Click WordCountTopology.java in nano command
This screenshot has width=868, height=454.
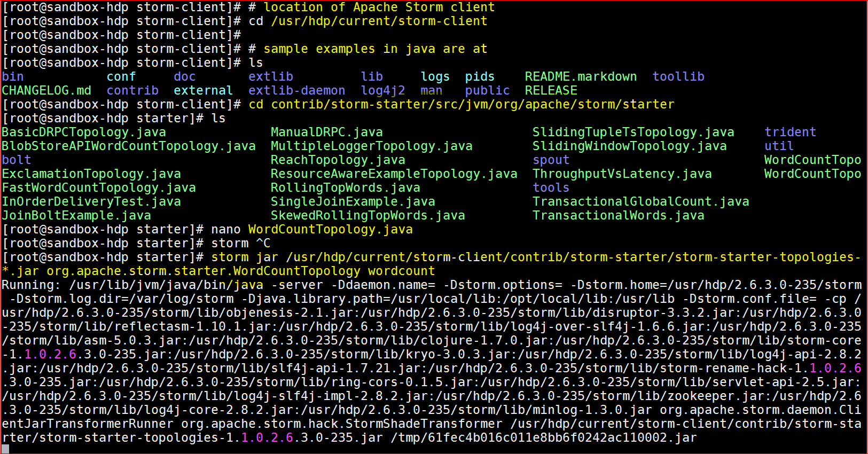(x=331, y=229)
